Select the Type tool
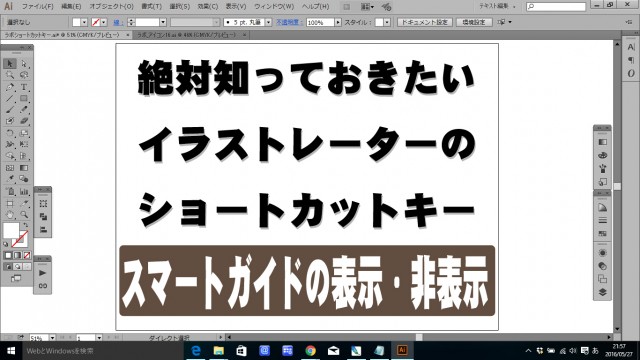 (x=24, y=87)
